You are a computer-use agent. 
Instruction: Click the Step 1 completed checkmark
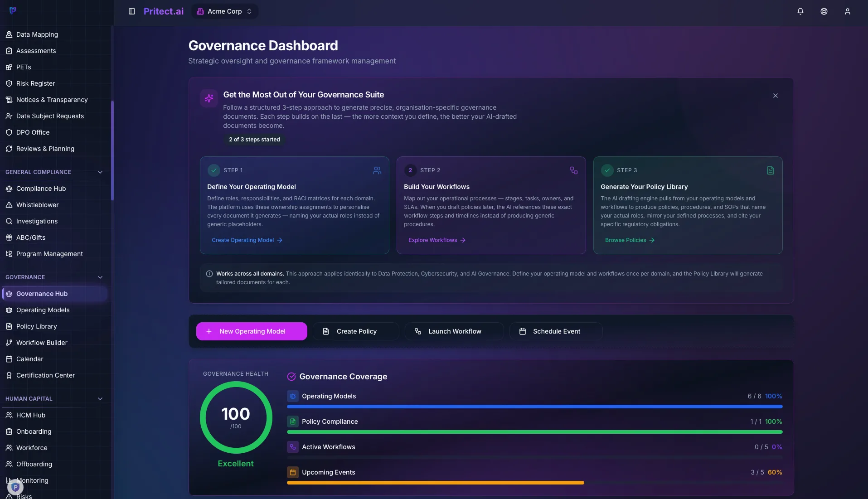(213, 170)
